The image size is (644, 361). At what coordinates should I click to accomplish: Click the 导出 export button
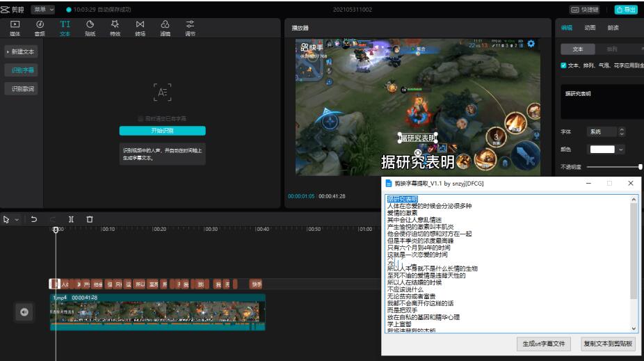click(626, 10)
